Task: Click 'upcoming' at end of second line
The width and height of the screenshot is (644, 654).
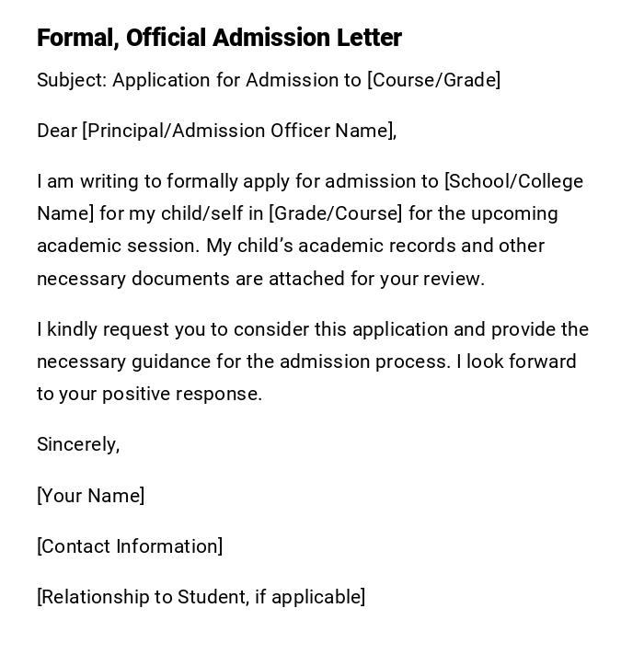Action: 514,213
